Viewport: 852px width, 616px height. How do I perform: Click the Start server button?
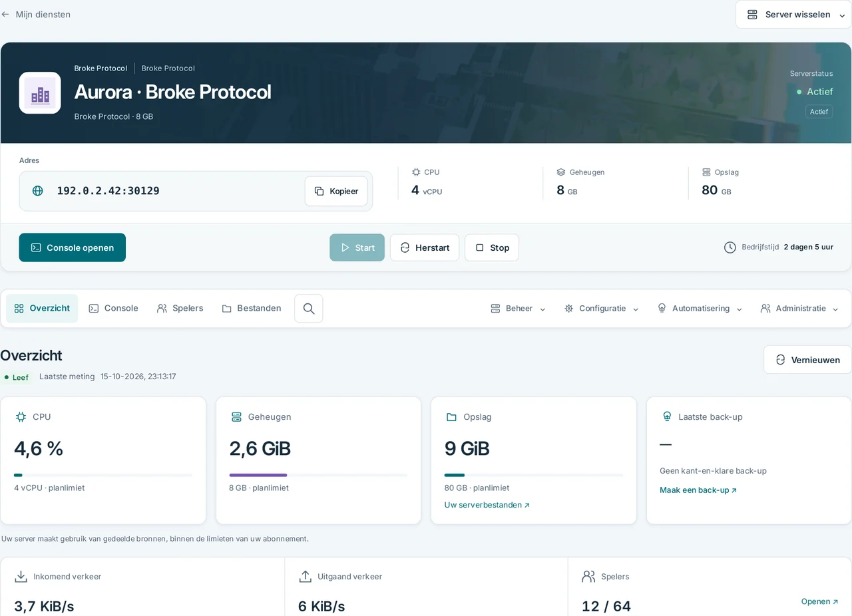click(x=357, y=247)
